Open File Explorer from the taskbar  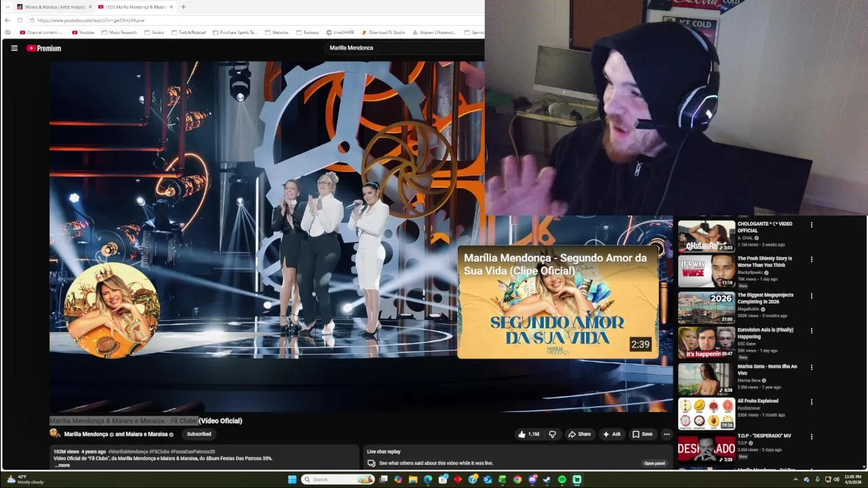(413, 479)
